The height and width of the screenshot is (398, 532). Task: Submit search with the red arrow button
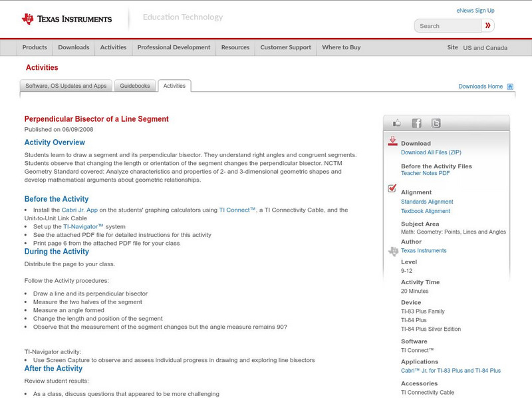[x=487, y=25]
